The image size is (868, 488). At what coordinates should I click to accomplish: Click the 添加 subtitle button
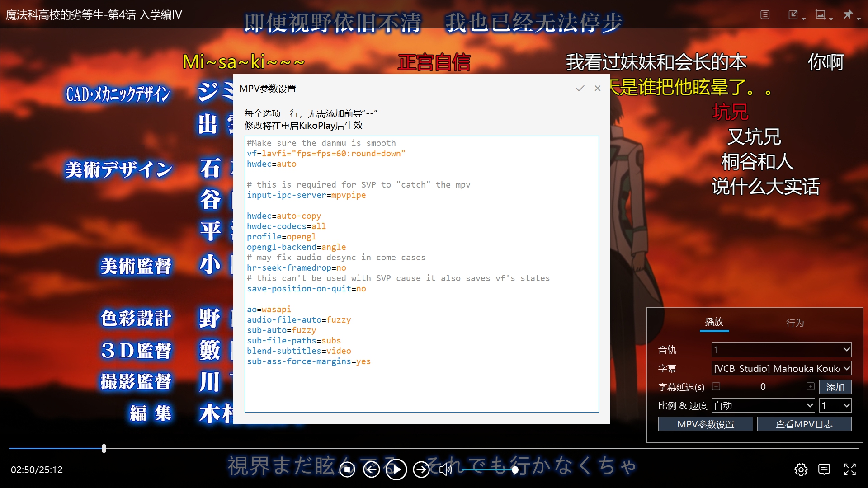coord(835,387)
